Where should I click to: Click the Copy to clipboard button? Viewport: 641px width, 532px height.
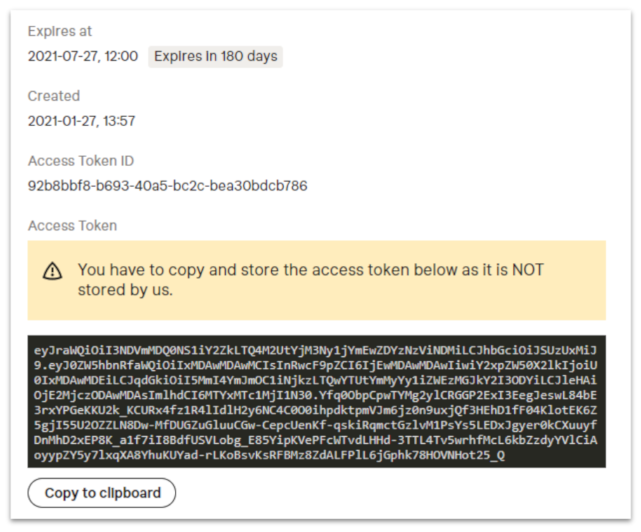pos(102,493)
